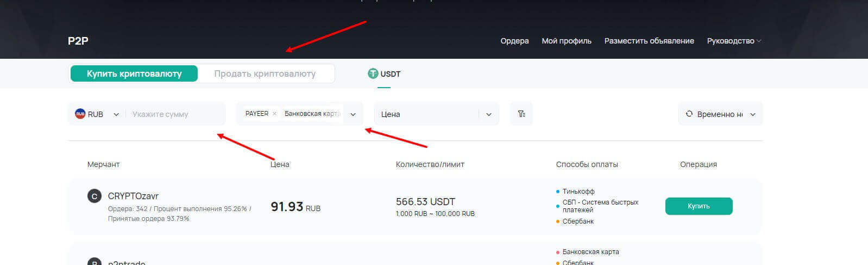Open the Ордера page
The height and width of the screenshot is (265, 868).
(514, 41)
